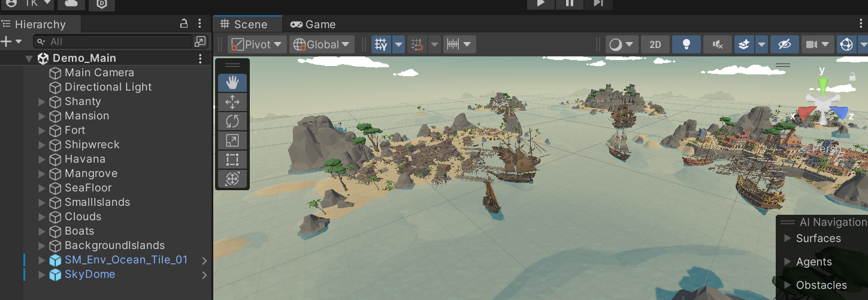Open the draw mode shading dropdown
This screenshot has height=300, width=868.
pyautogui.click(x=622, y=44)
